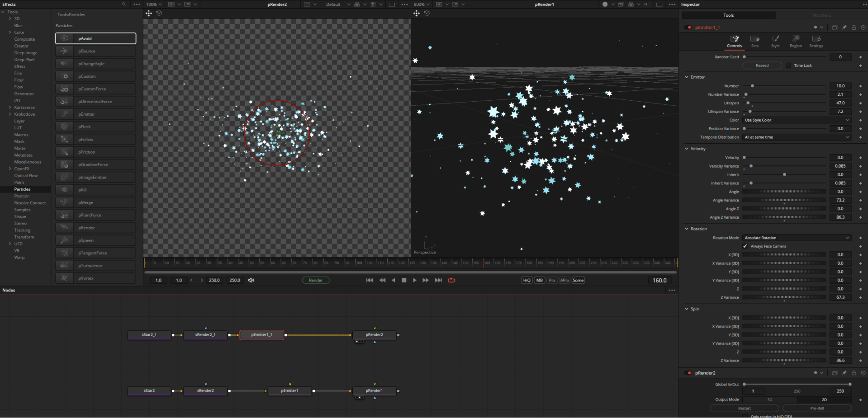Click the loop playback icon
Image resolution: width=868 pixels, height=418 pixels.
(x=451, y=280)
